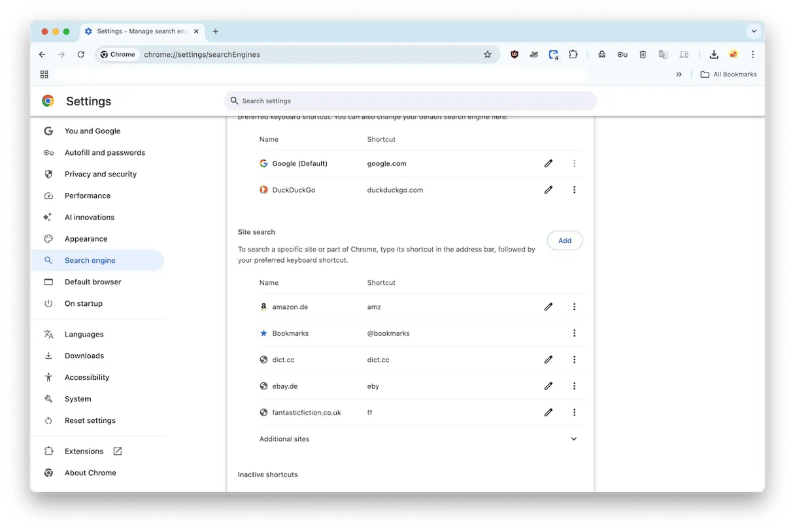Show hidden bookmarks with double chevron
Image resolution: width=795 pixels, height=532 pixels.
[679, 75]
